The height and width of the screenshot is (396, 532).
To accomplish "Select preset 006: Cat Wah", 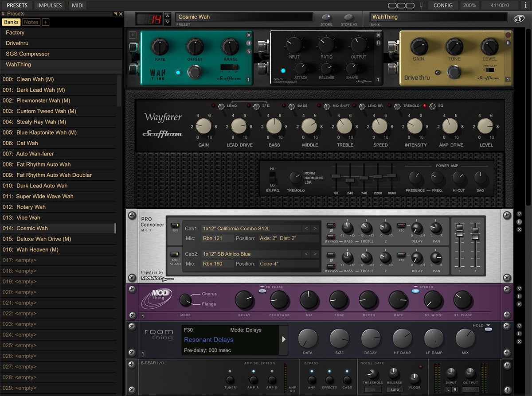I will (x=35, y=143).
